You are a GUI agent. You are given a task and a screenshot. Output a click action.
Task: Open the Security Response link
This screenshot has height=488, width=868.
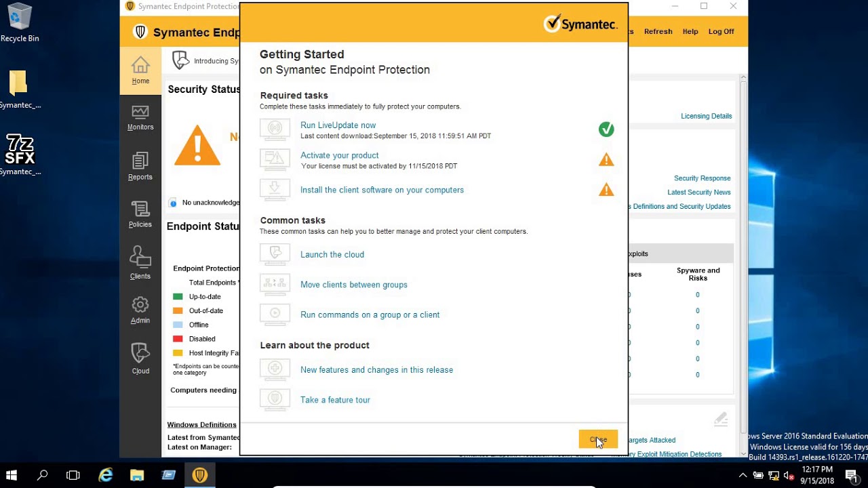[x=702, y=178]
